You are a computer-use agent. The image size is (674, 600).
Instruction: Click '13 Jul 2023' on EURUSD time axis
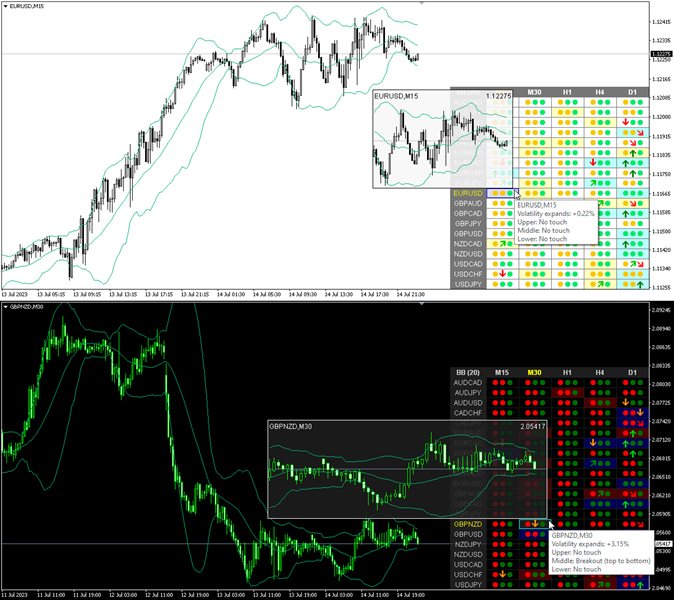pos(15,294)
